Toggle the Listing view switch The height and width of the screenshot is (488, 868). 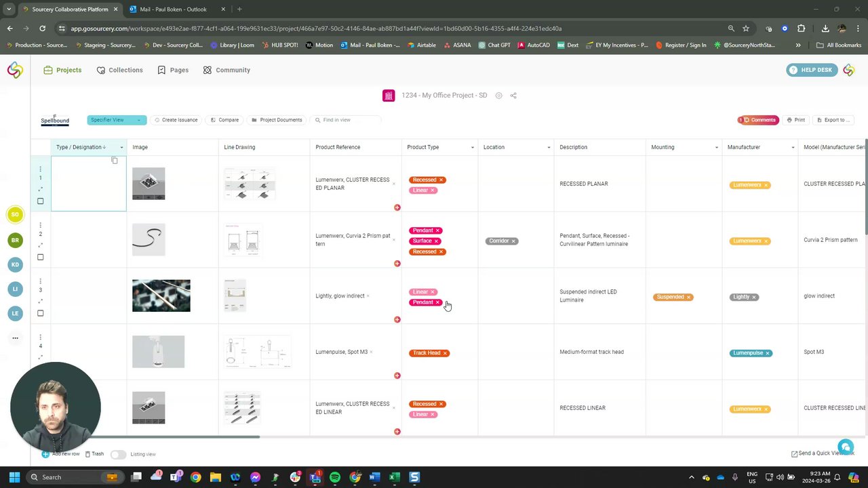coord(118,454)
